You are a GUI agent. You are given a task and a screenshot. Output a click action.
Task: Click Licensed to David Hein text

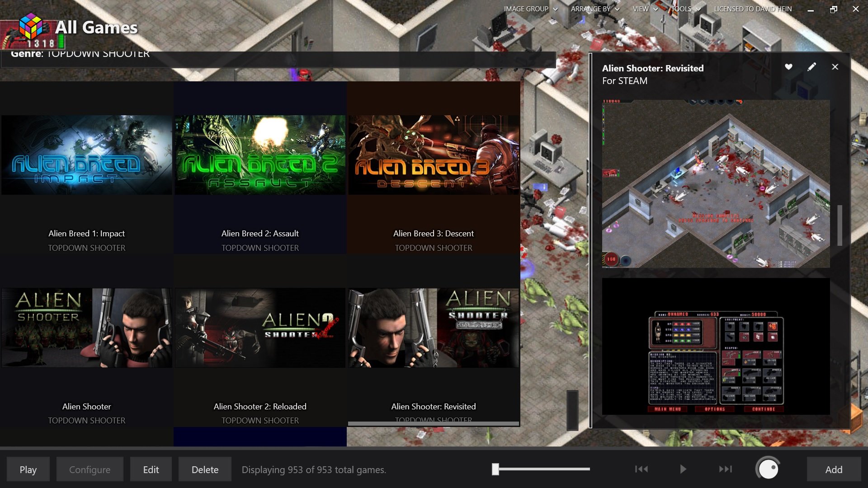[753, 9]
